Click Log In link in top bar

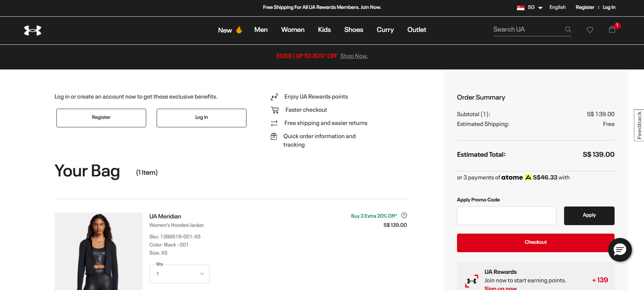point(609,7)
